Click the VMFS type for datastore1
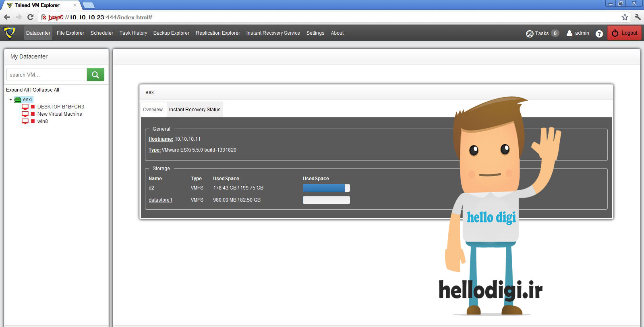The width and height of the screenshot is (644, 327). coord(197,200)
